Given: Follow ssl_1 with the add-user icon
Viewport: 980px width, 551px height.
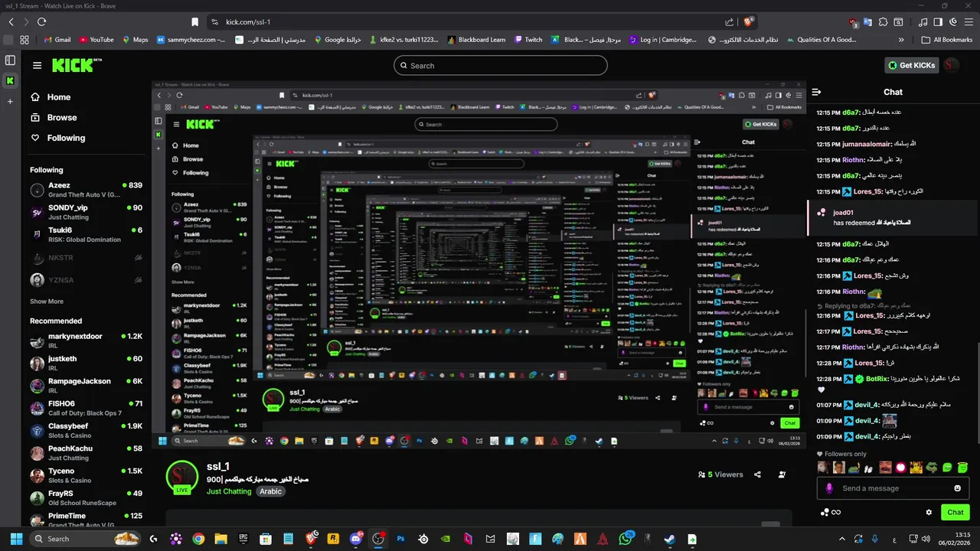Looking at the screenshot, I should 782,474.
